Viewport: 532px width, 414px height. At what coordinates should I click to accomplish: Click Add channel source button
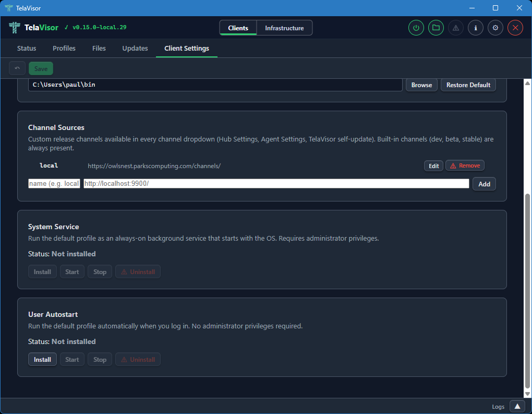pyautogui.click(x=484, y=184)
